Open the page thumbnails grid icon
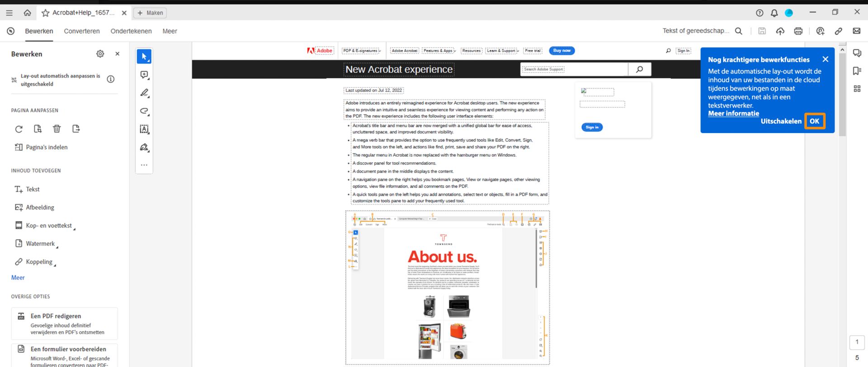The image size is (868, 367). 857,89
